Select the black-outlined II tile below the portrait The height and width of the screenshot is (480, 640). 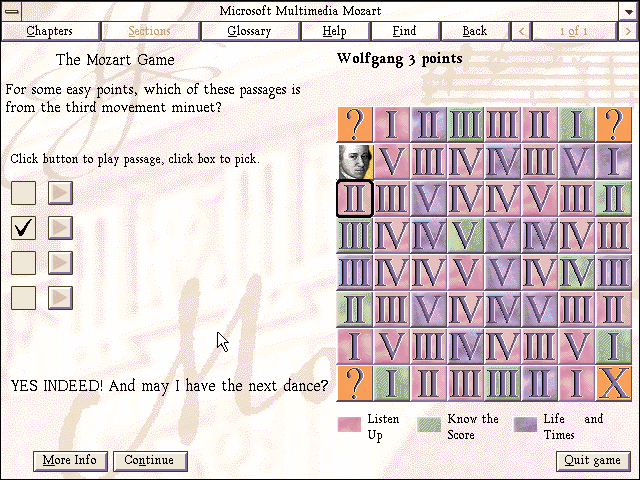tap(355, 198)
